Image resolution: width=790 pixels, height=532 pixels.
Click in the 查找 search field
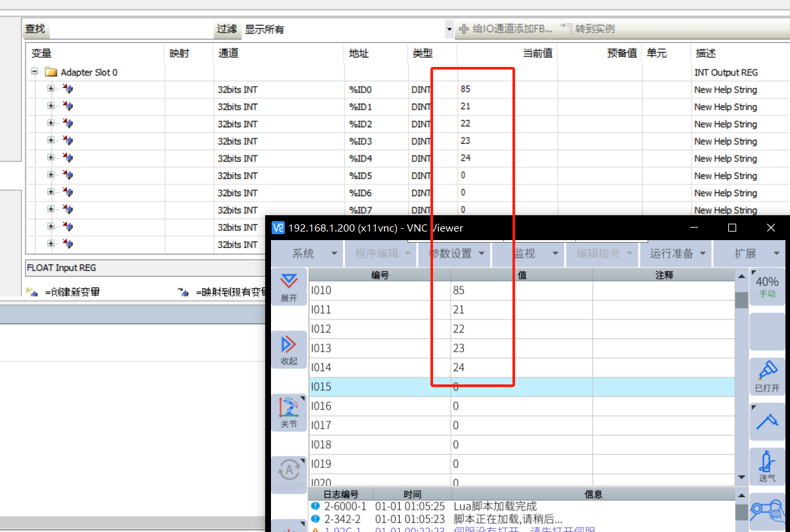(131, 29)
